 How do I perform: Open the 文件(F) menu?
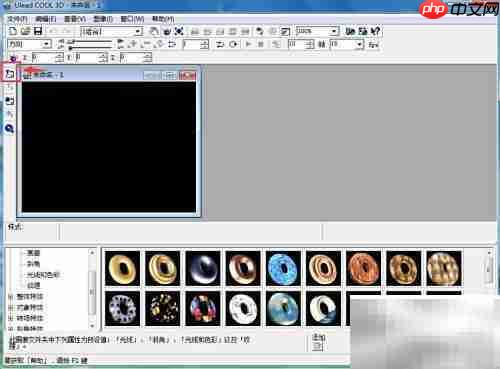(x=17, y=19)
